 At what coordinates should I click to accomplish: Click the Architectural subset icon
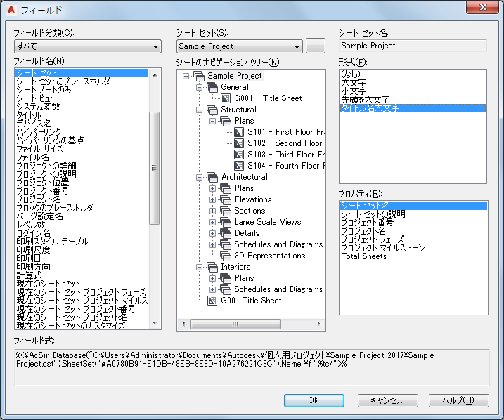(x=212, y=177)
